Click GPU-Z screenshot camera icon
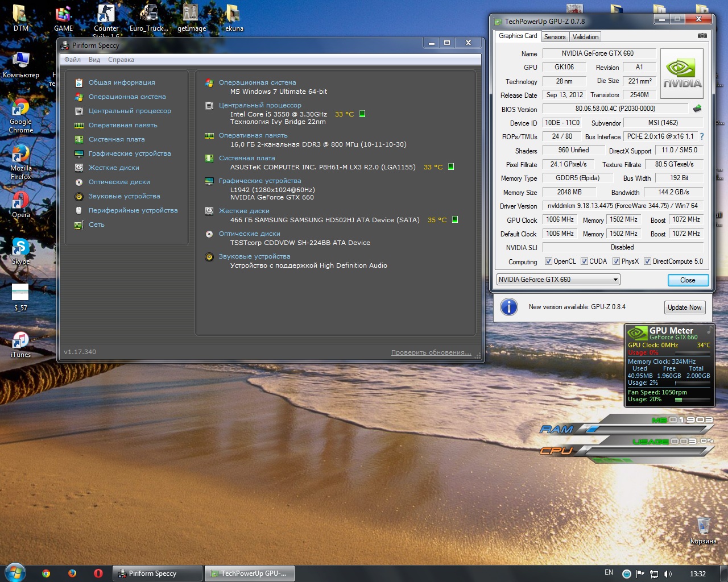Image resolution: width=728 pixels, height=582 pixels. (702, 36)
